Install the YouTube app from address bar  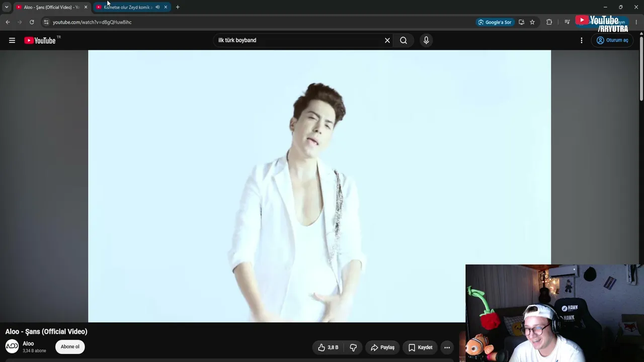[x=521, y=22]
